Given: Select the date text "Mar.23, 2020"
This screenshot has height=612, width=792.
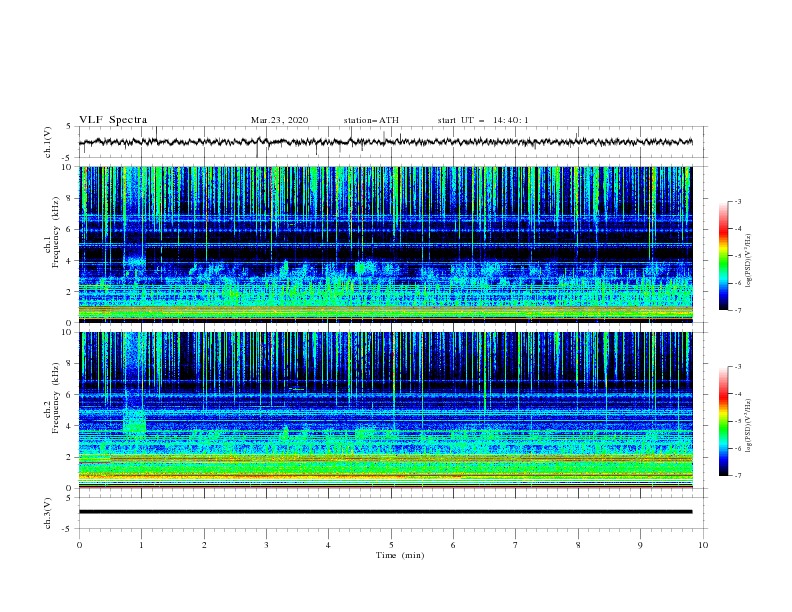Looking at the screenshot, I should click(279, 120).
